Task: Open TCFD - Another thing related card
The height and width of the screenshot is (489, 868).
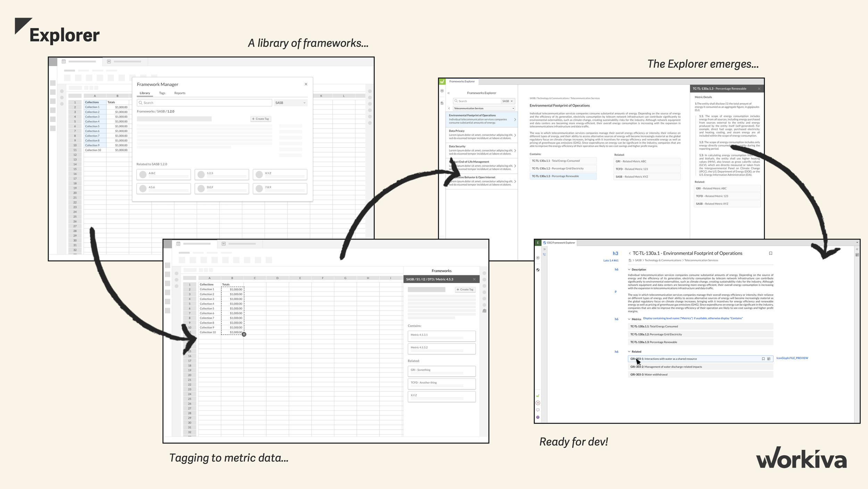Action: 442,384
